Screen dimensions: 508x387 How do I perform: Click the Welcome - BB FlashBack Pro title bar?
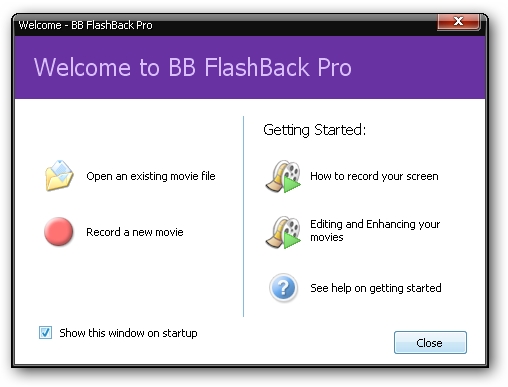[227, 25]
